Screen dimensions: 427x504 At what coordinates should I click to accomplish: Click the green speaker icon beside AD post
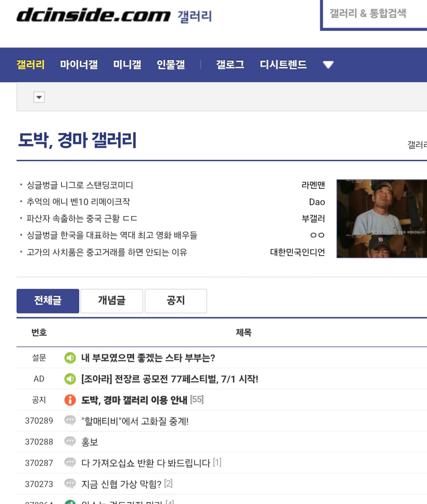point(70,379)
